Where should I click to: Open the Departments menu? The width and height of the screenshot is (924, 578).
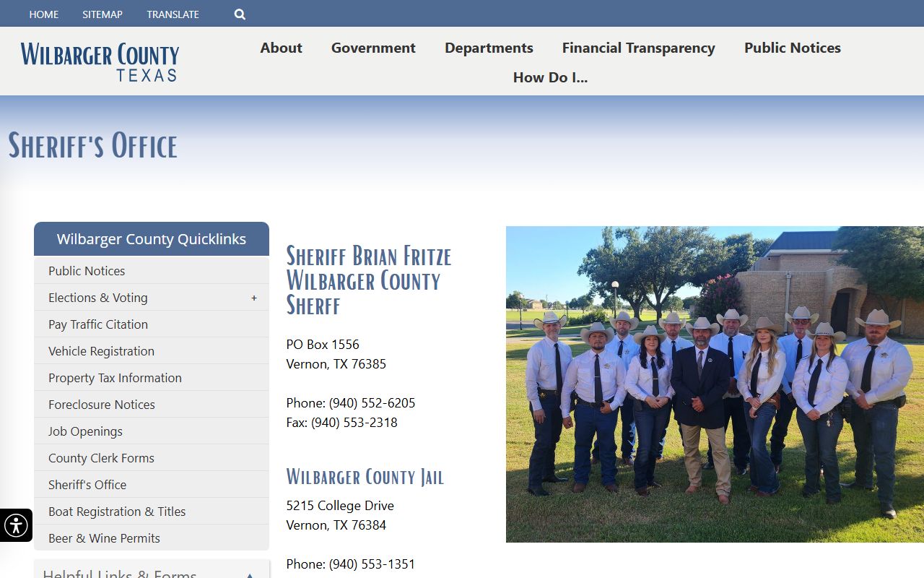489,48
